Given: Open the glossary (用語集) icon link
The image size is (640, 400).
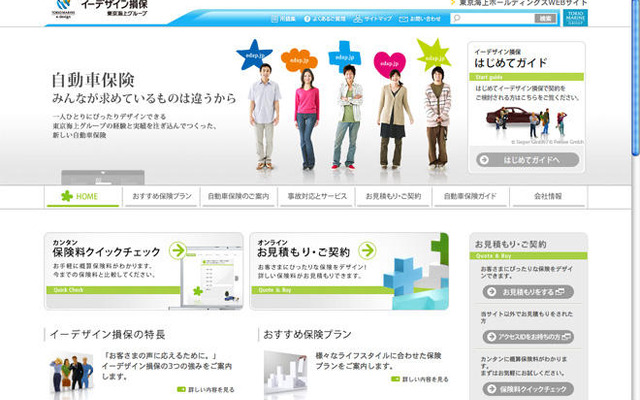Looking at the screenshot, I should coord(283,19).
